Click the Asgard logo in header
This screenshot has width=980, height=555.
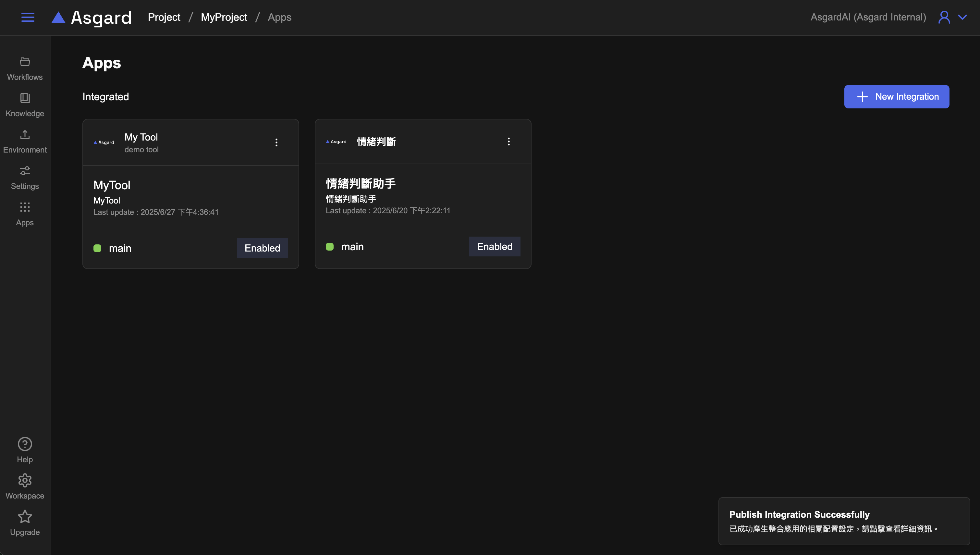92,18
